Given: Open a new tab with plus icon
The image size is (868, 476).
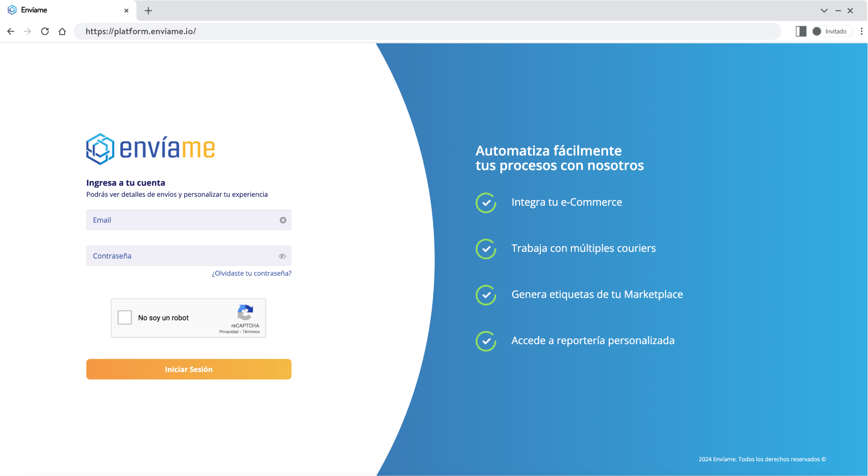Looking at the screenshot, I should 148,10.
